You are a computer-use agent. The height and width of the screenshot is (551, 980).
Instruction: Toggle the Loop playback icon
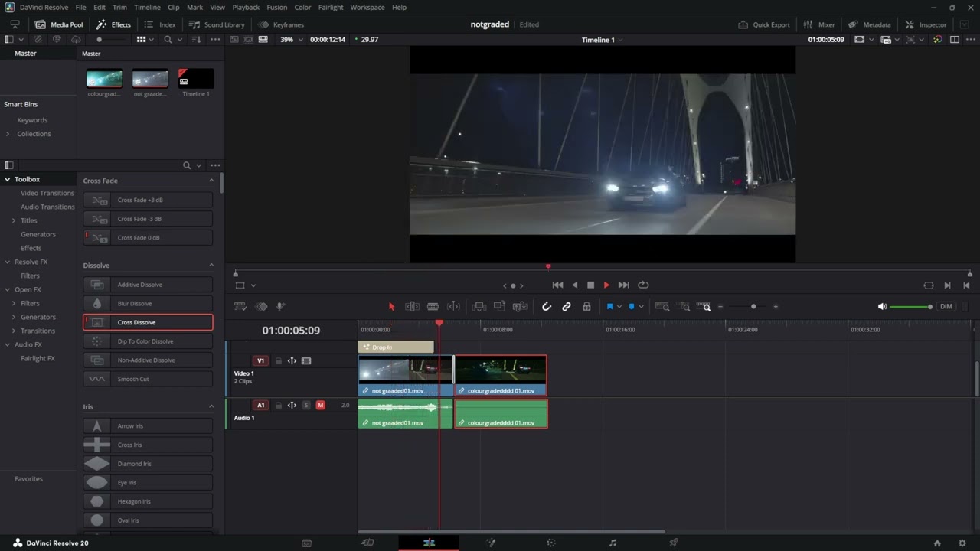pyautogui.click(x=643, y=285)
